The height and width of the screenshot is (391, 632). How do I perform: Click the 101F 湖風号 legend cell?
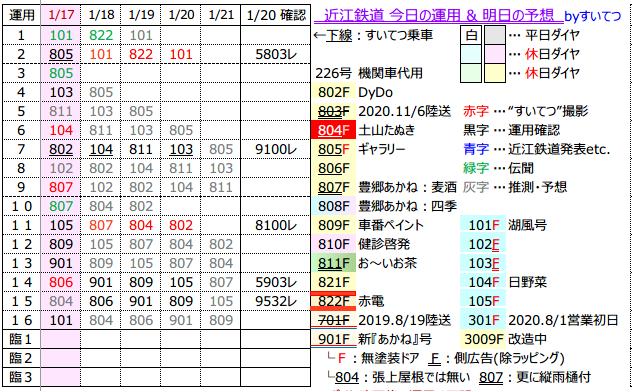(483, 225)
